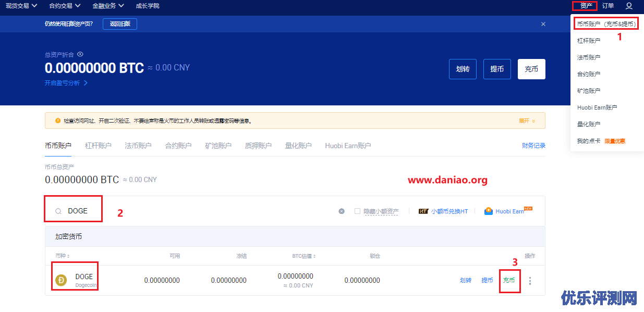This screenshot has width=644, height=312.
Task: Select 我的点卡 from the assets dropdown
Action: (x=589, y=141)
